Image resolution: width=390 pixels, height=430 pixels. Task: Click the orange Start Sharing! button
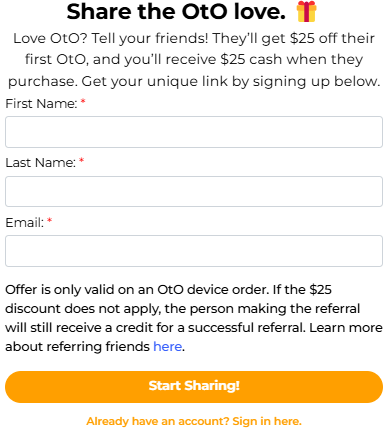point(194,387)
